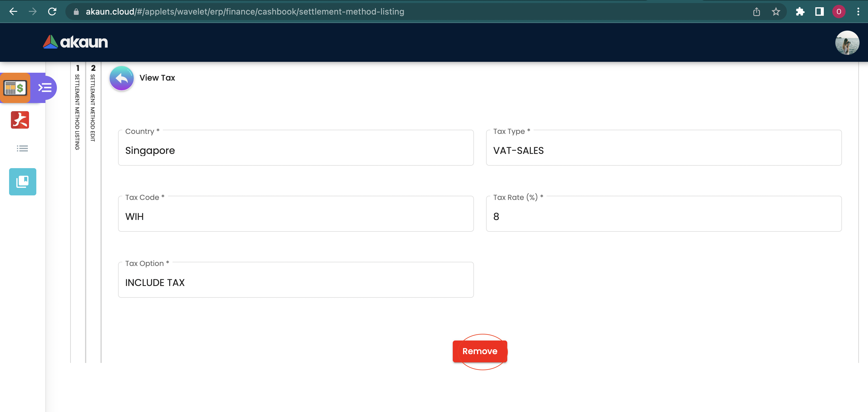This screenshot has height=412, width=868.
Task: Open the Tax Option INCLUDE TAX field
Action: pyautogui.click(x=295, y=282)
